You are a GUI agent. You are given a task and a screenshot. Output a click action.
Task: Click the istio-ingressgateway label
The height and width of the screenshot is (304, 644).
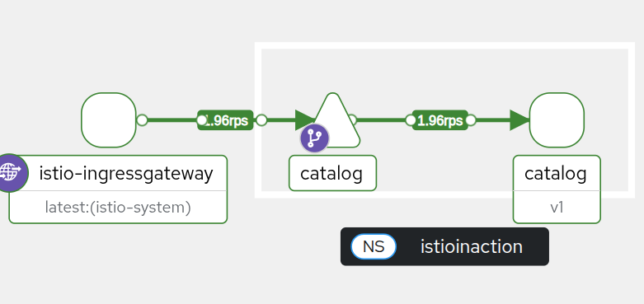click(x=126, y=173)
